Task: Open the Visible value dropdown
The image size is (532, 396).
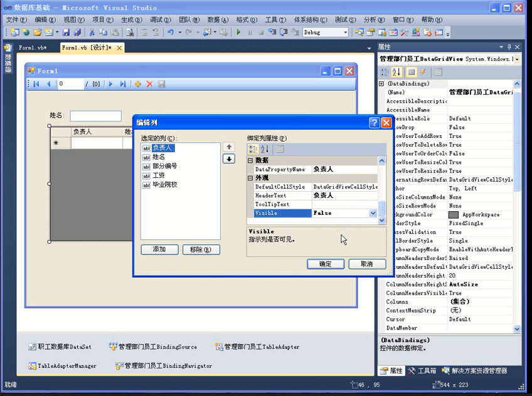Action: click(x=373, y=214)
